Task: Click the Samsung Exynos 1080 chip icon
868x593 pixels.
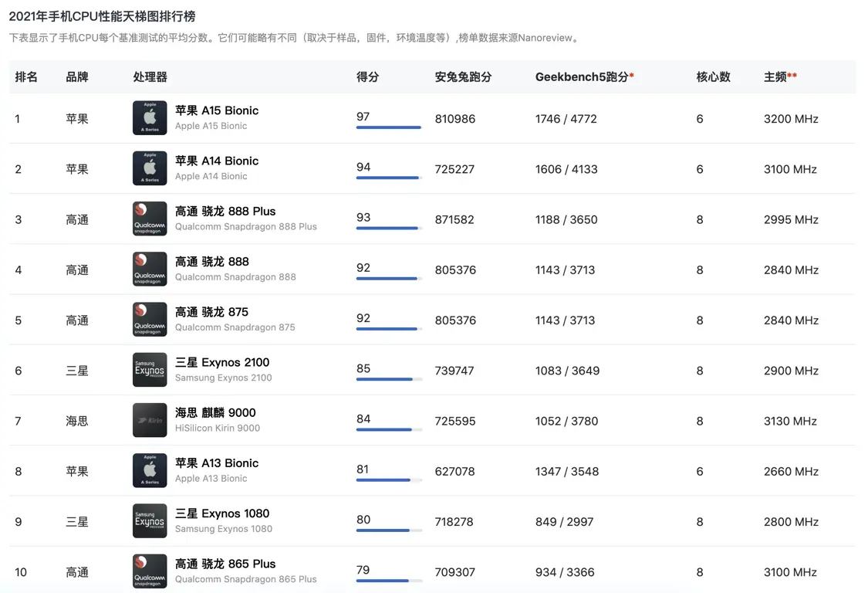Action: point(150,521)
